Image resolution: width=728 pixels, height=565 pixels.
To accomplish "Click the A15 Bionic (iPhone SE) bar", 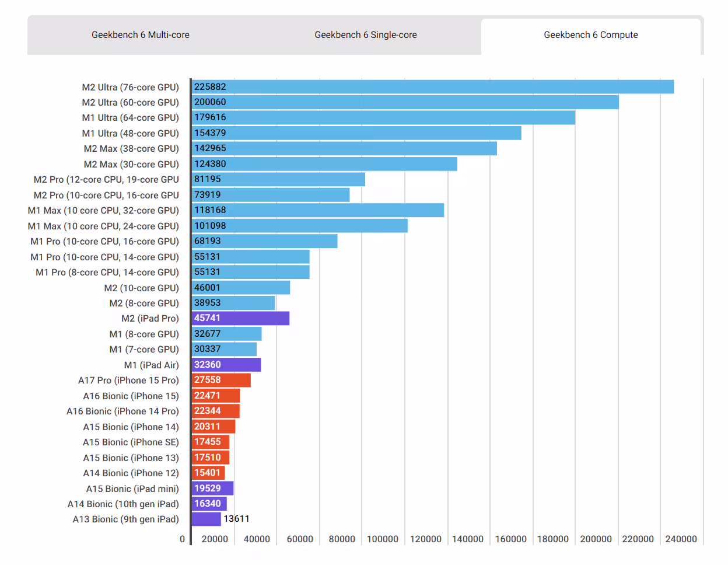I will (x=210, y=442).
